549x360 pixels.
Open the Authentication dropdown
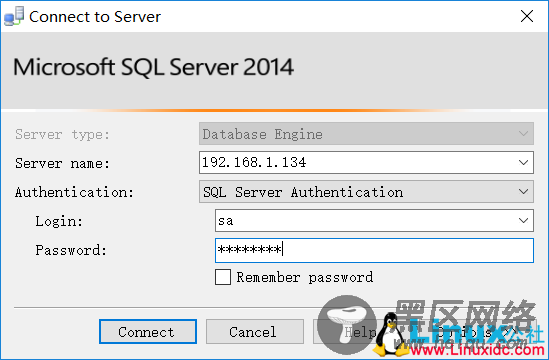pyautogui.click(x=366, y=192)
